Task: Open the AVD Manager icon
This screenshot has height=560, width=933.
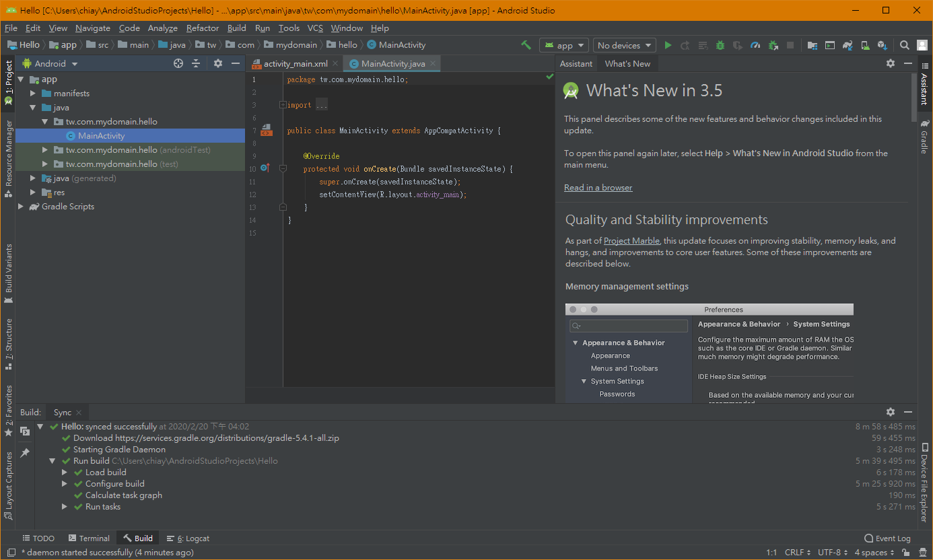Action: click(x=864, y=45)
